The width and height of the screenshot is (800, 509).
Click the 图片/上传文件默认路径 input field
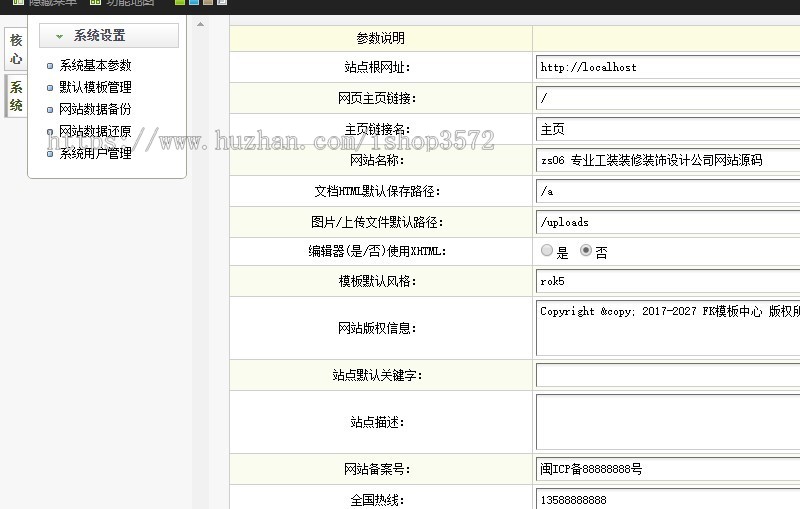coord(668,222)
